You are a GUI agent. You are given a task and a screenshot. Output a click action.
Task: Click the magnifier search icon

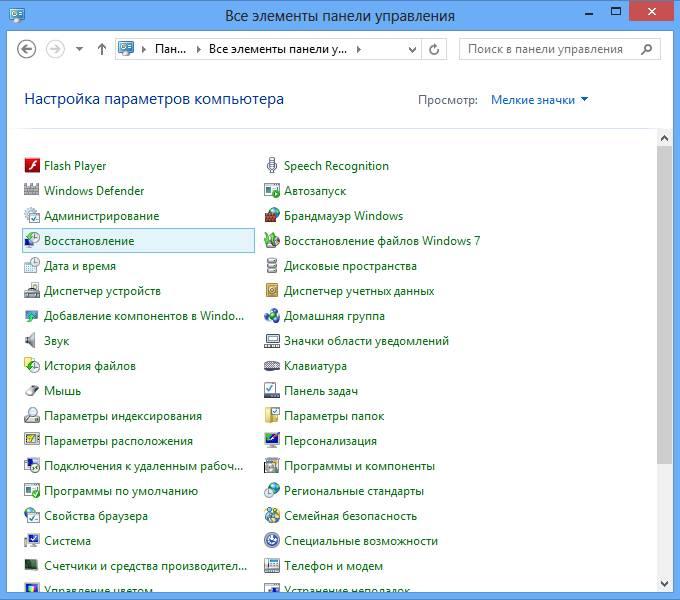(x=647, y=49)
